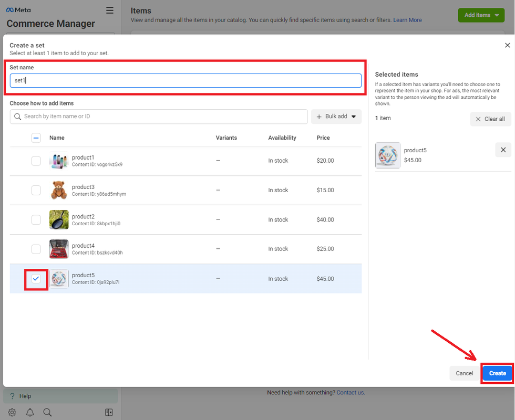Click the $15.00 price cell
Viewport: 515px width, 420px height.
(x=325, y=190)
